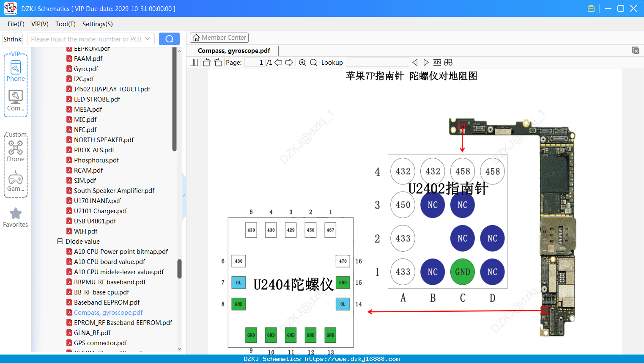This screenshot has height=363, width=644.
Task: Open U2101 Charger.pdf
Action: [100, 211]
